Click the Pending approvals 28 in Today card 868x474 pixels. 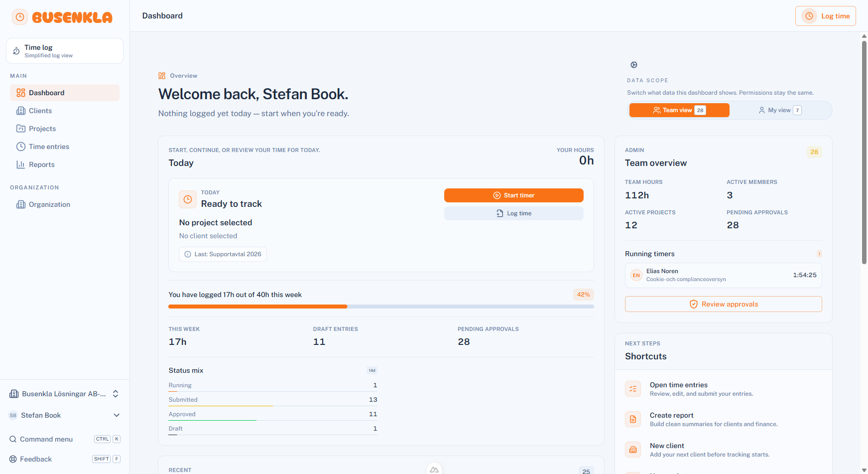tap(464, 342)
